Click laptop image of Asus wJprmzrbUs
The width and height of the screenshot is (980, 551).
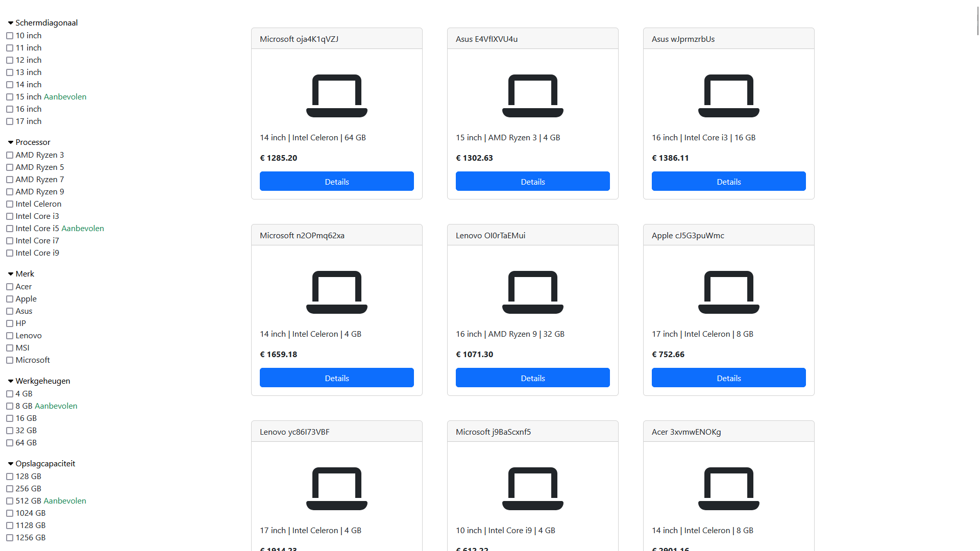pyautogui.click(x=729, y=96)
